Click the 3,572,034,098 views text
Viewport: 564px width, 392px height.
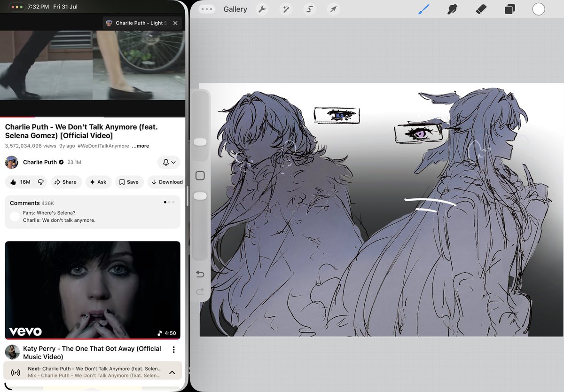coord(30,146)
